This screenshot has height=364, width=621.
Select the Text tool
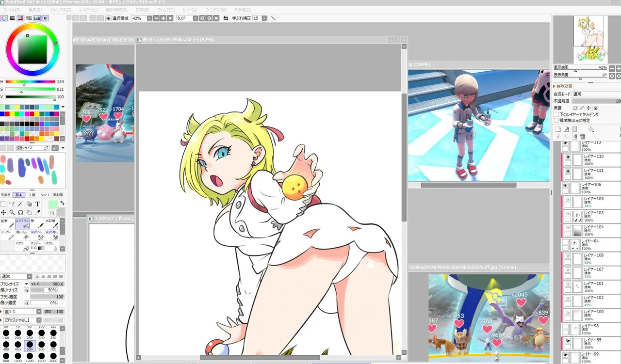[37, 204]
